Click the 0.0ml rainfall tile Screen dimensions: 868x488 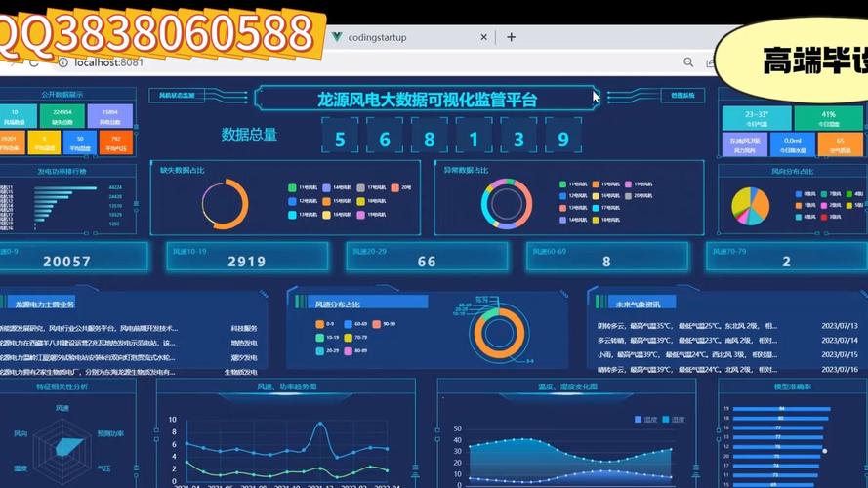point(792,144)
